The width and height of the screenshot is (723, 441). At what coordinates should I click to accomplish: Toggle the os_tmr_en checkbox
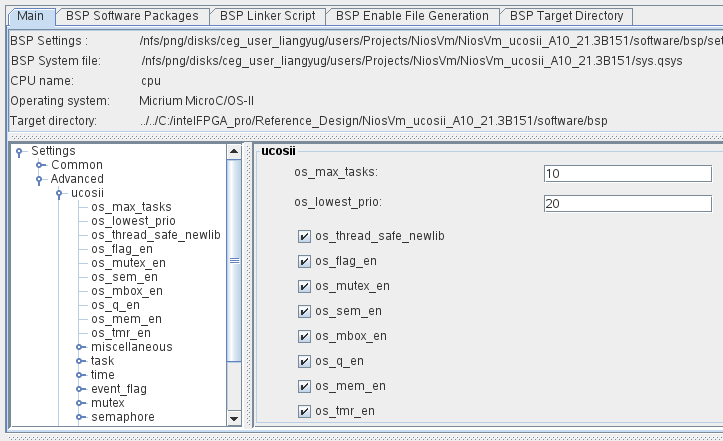(304, 411)
